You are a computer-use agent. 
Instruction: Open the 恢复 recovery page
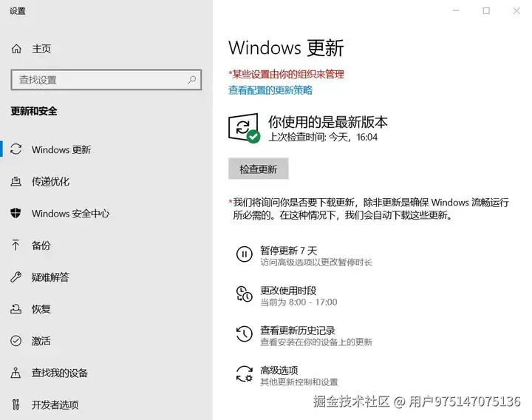pos(41,309)
